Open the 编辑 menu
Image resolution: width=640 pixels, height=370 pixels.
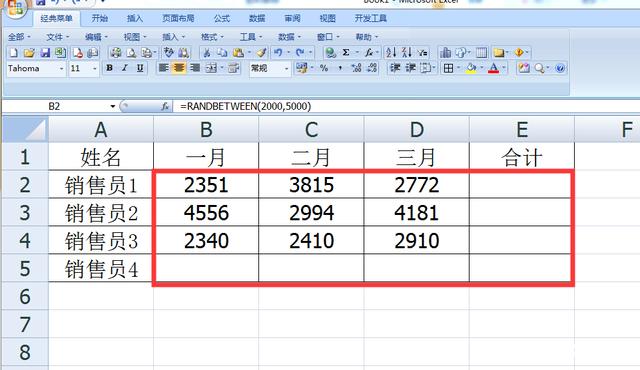coord(96,37)
